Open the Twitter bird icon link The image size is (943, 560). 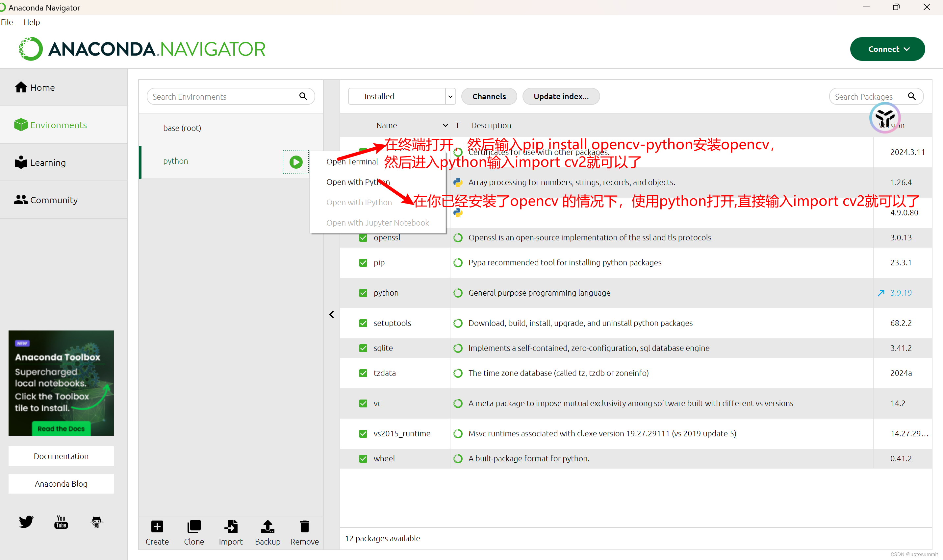pyautogui.click(x=26, y=522)
